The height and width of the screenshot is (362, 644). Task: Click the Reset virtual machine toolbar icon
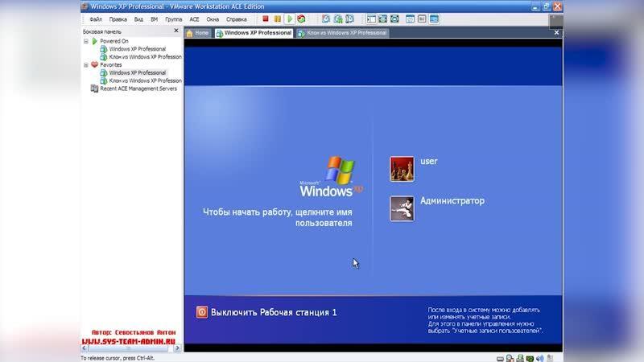[301, 18]
